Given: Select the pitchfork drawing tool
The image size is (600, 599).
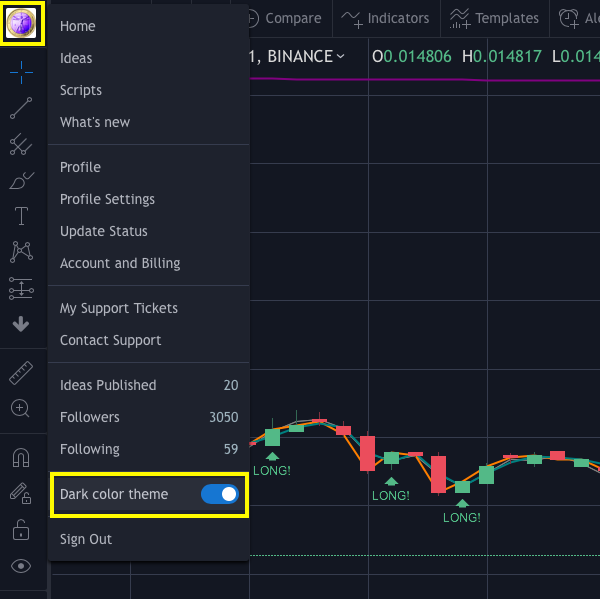Looking at the screenshot, I should click(x=21, y=144).
